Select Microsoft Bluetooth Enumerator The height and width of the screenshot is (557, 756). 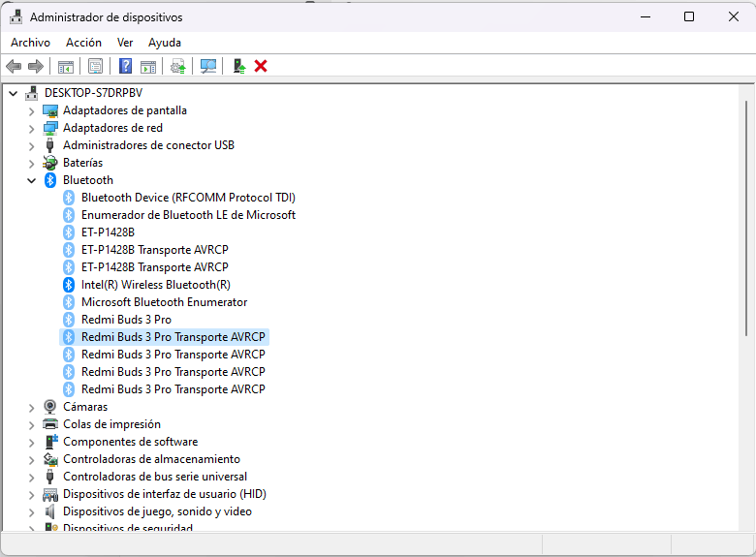tap(164, 302)
